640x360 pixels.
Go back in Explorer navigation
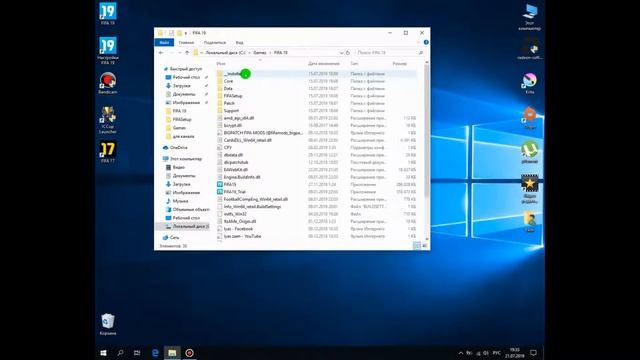[161, 53]
